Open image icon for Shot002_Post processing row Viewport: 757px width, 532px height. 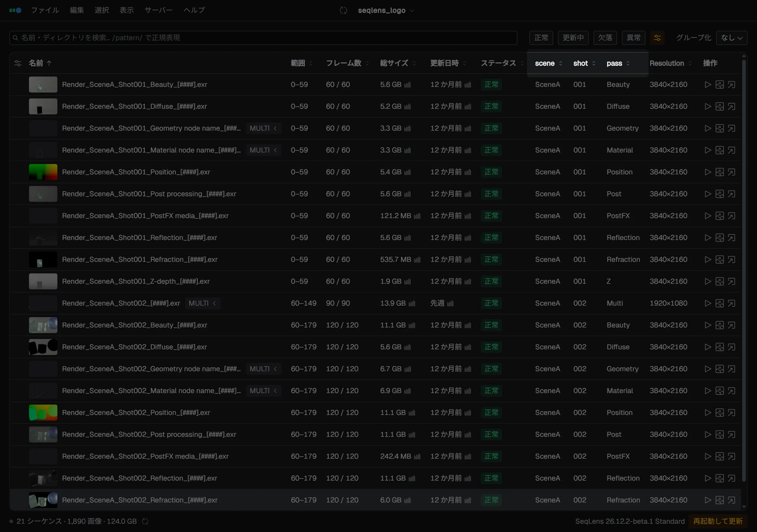[719, 434]
